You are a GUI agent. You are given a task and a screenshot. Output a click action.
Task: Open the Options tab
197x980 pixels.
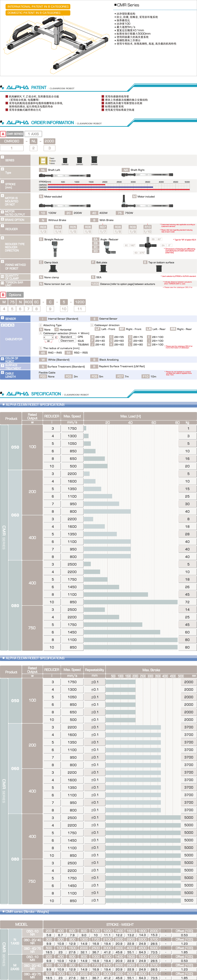15,295
